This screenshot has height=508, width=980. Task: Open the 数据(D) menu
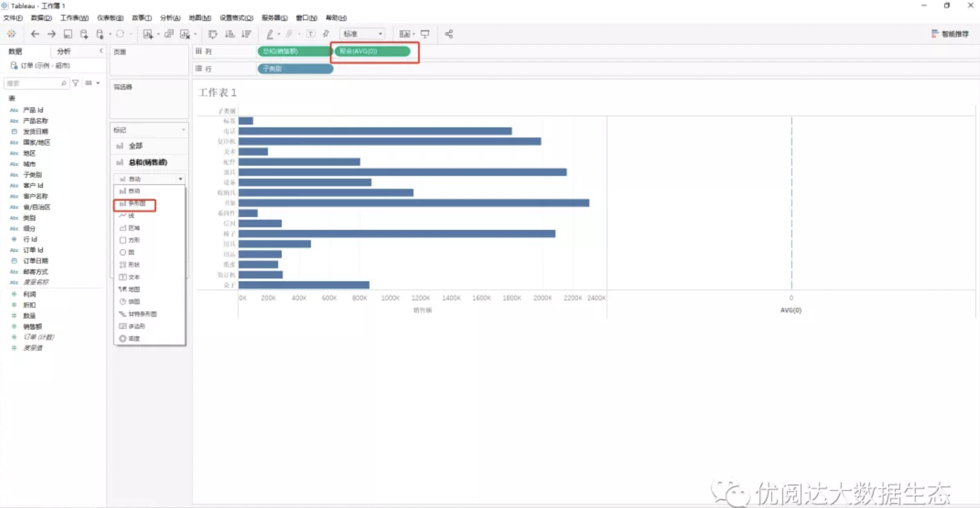point(41,18)
